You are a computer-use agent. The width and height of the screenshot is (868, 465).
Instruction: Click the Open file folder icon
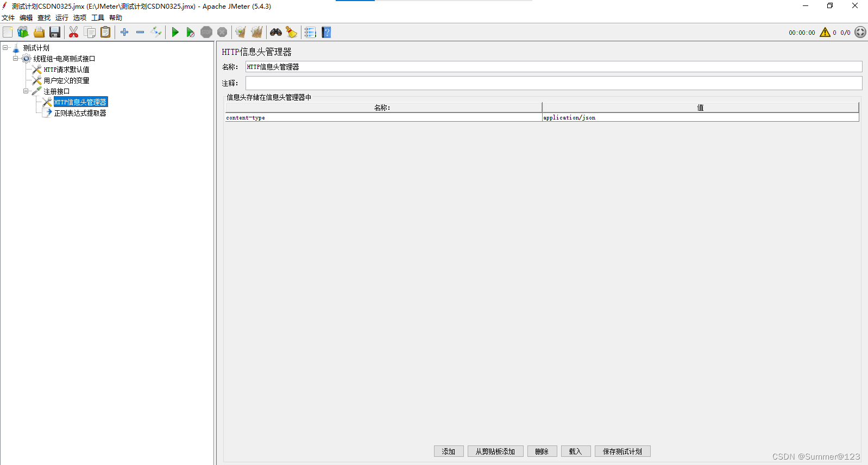click(x=39, y=33)
